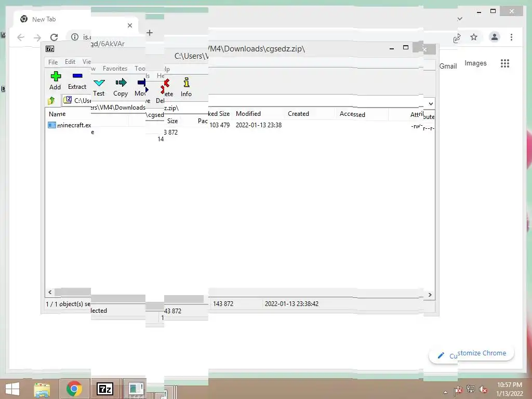Switch to Chrome in the taskbar
Screen dimensions: 532x399
click(74, 389)
